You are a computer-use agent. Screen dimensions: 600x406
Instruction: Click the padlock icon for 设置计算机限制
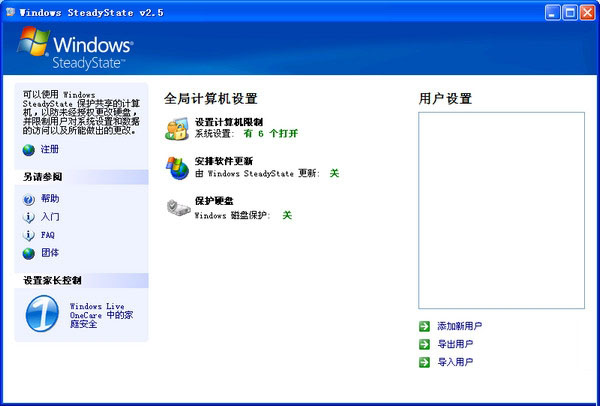pos(177,127)
